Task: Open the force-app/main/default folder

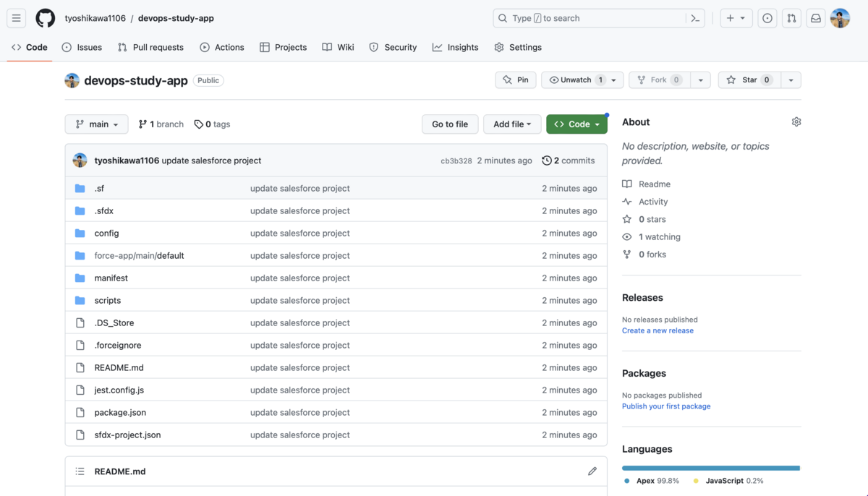Action: point(140,255)
